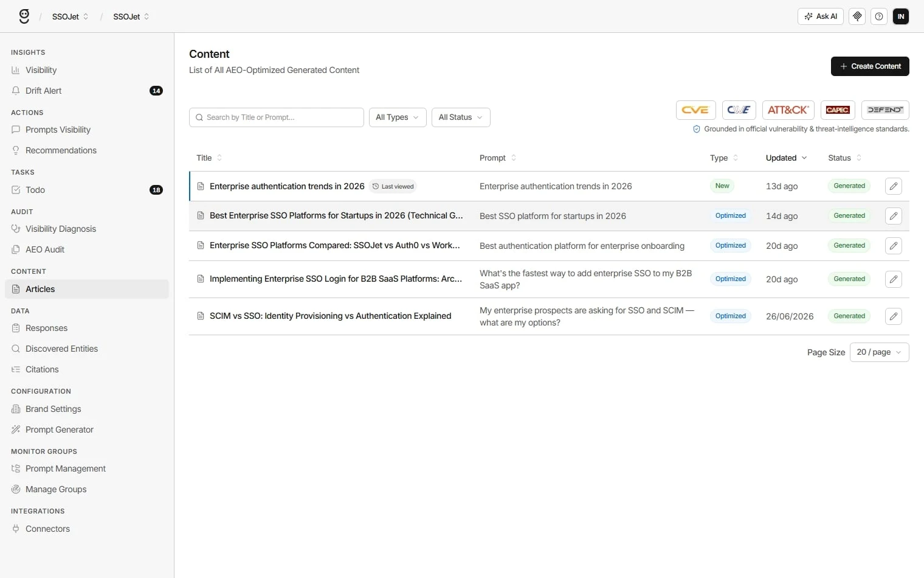Open Prompts Visibility in sidebar
The width and height of the screenshot is (924, 578).
[87, 130]
